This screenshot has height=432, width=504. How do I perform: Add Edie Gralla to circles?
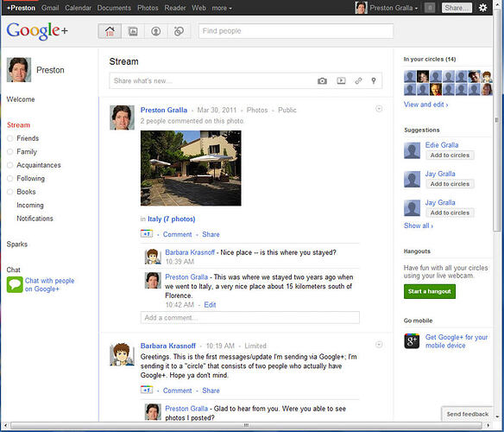(x=450, y=156)
